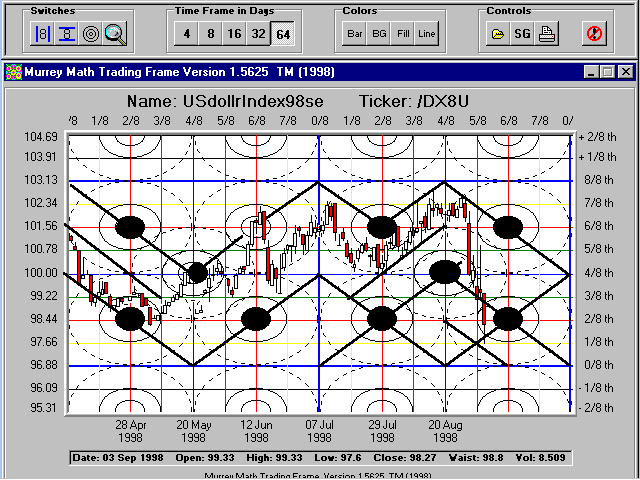Change the Fill color
The width and height of the screenshot is (640, 480).
403,33
